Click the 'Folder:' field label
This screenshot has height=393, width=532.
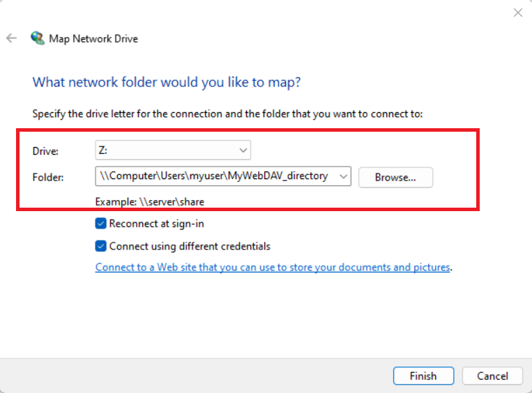tap(47, 177)
